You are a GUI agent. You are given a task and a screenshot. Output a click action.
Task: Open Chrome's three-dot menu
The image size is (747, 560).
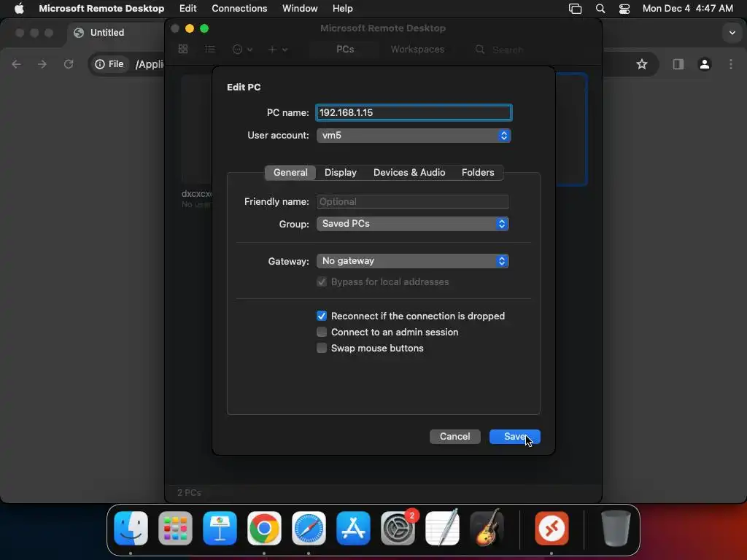pos(731,64)
